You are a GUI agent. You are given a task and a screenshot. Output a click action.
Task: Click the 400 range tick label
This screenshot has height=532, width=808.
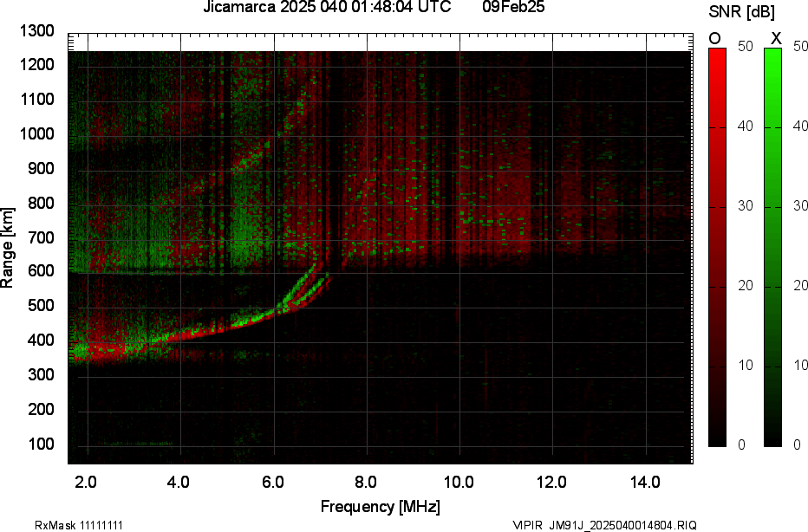click(42, 340)
